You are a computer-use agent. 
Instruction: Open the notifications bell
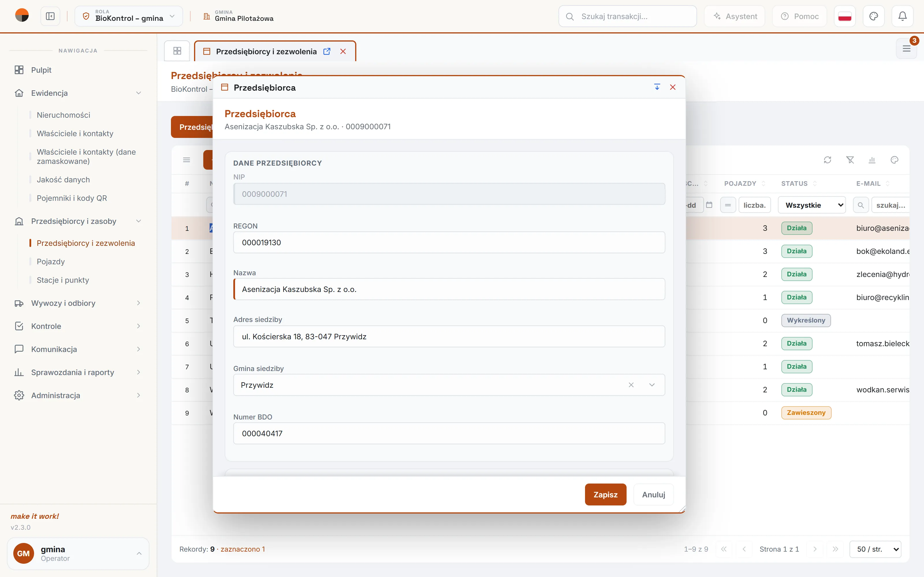coord(902,16)
